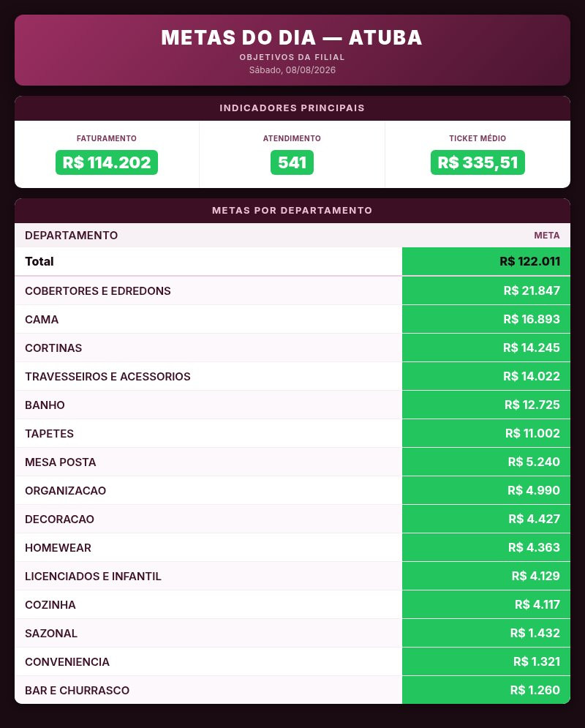Click the MESA POSTA row label
585x728 pixels.
coord(60,462)
